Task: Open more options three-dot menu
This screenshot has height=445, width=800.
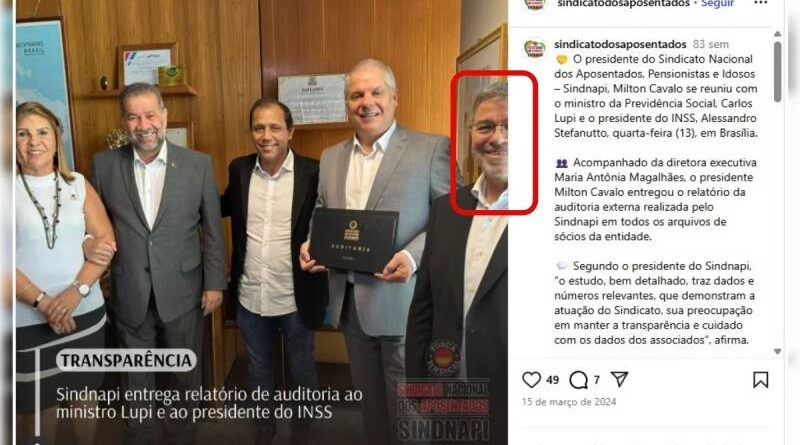Action: (x=761, y=3)
